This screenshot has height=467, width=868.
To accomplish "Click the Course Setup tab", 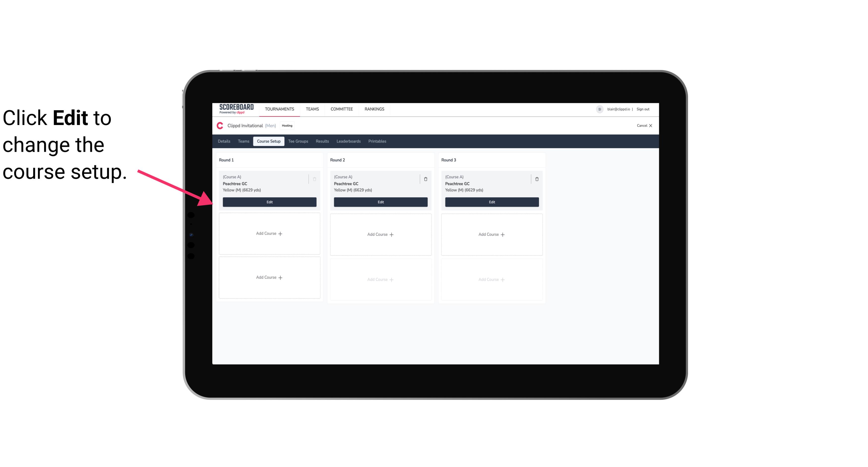I will click(x=268, y=141).
